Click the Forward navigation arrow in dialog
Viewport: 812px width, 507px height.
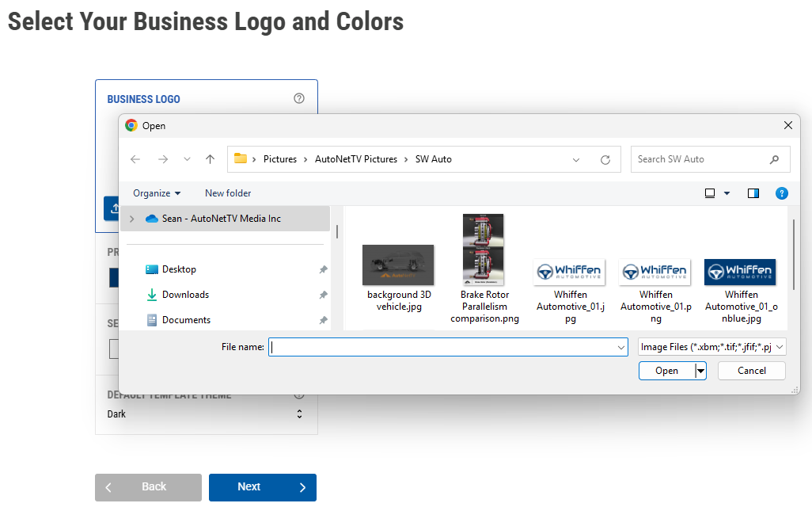pos(162,159)
